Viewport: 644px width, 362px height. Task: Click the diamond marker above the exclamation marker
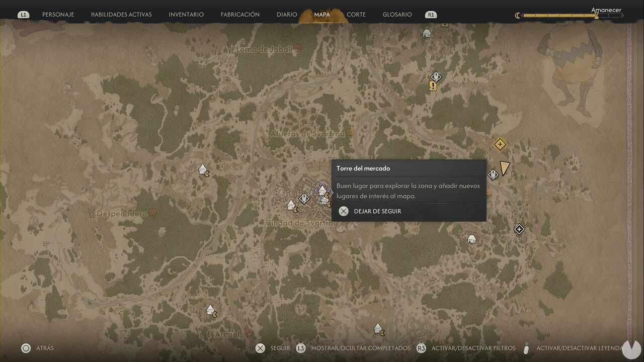(x=436, y=77)
